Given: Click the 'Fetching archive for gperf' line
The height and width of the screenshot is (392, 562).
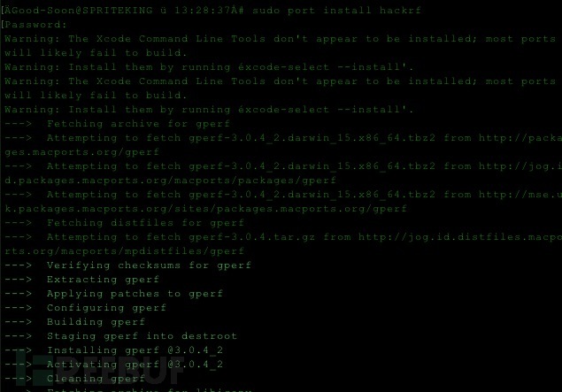Looking at the screenshot, I should pyautogui.click(x=117, y=124).
